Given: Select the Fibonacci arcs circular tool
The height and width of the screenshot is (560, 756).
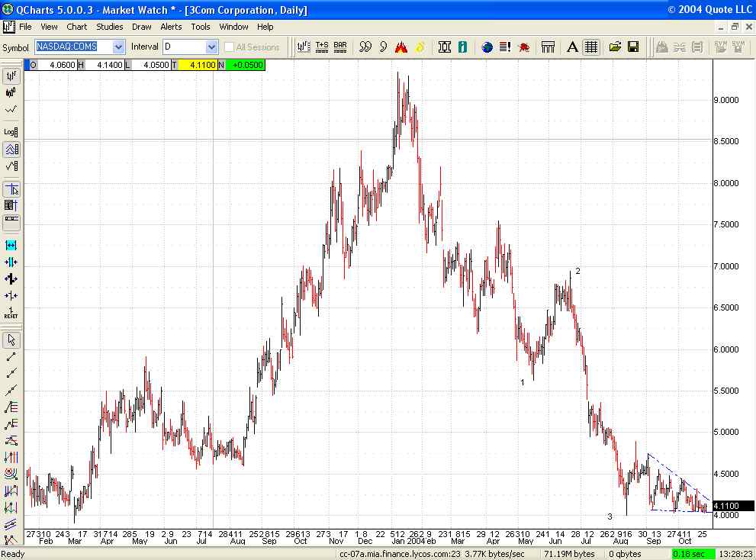Looking at the screenshot, I should click(11, 474).
